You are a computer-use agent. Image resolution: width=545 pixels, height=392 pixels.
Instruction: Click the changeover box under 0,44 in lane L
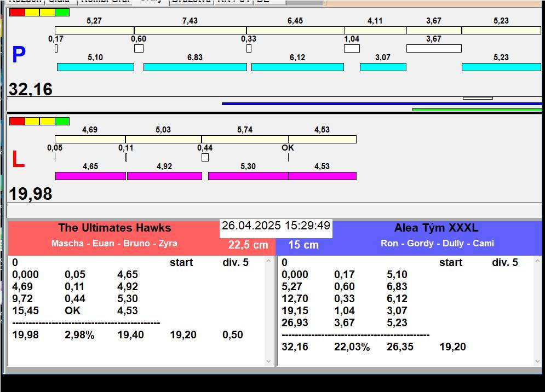(x=205, y=158)
